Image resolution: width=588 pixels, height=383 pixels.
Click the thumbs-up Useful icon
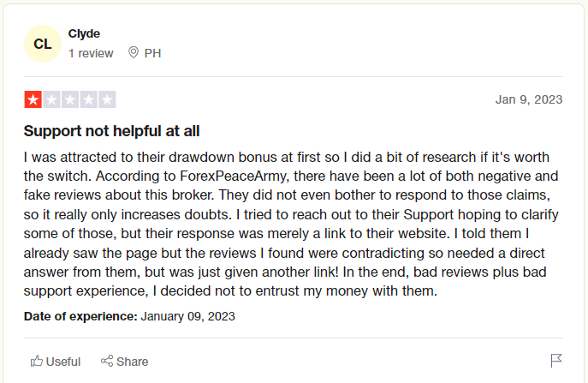pos(36,362)
